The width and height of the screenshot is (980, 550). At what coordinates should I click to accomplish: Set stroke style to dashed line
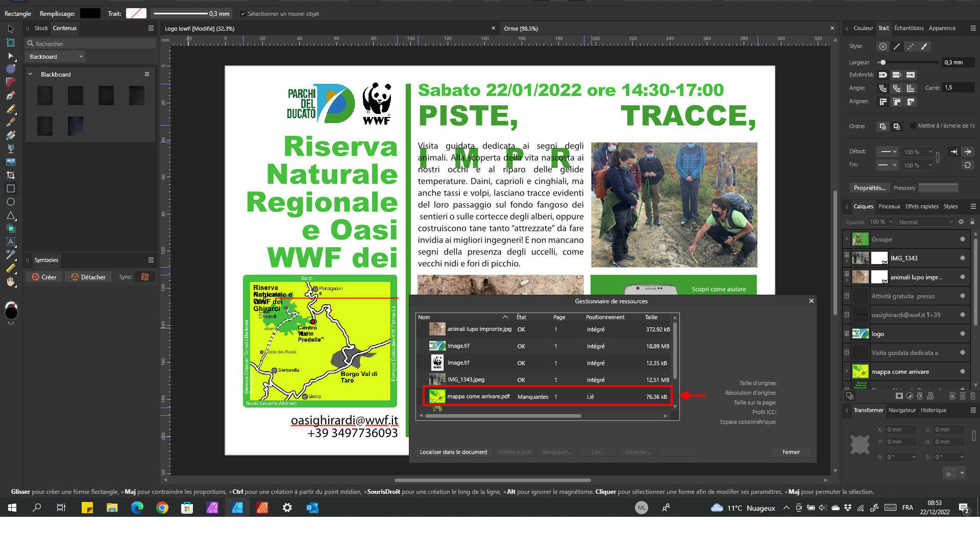coord(910,46)
